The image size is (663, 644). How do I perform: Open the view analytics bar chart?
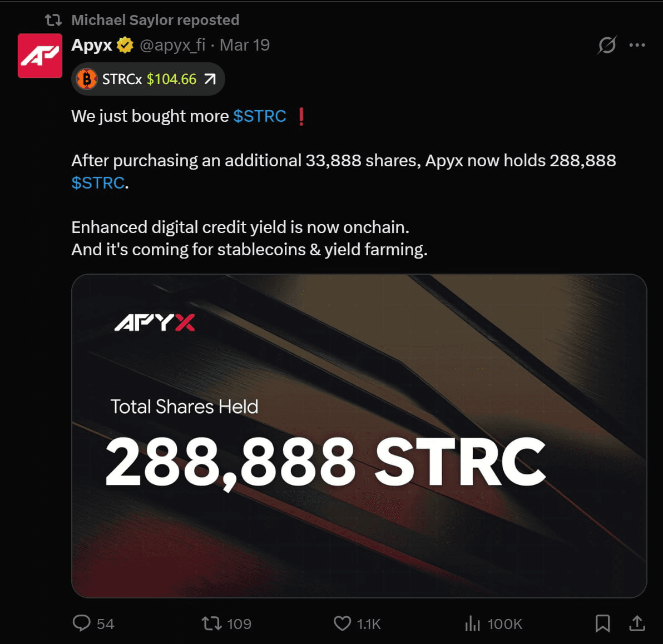click(473, 624)
